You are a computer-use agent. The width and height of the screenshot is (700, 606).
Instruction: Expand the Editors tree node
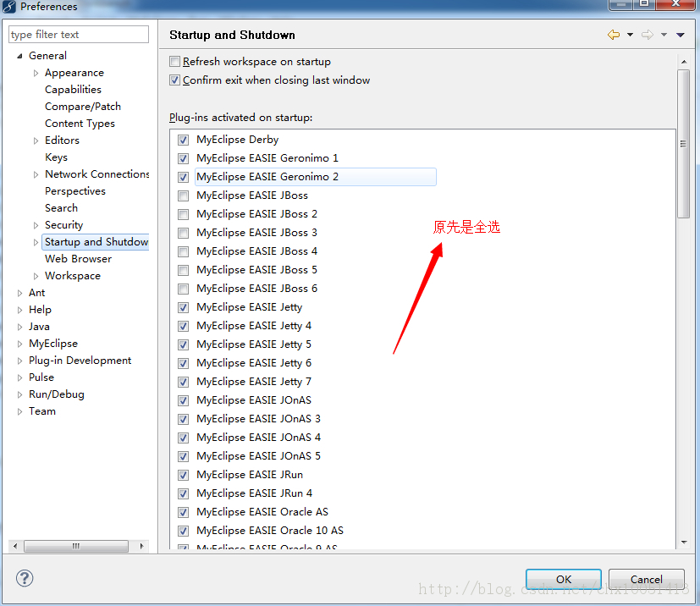(36, 140)
